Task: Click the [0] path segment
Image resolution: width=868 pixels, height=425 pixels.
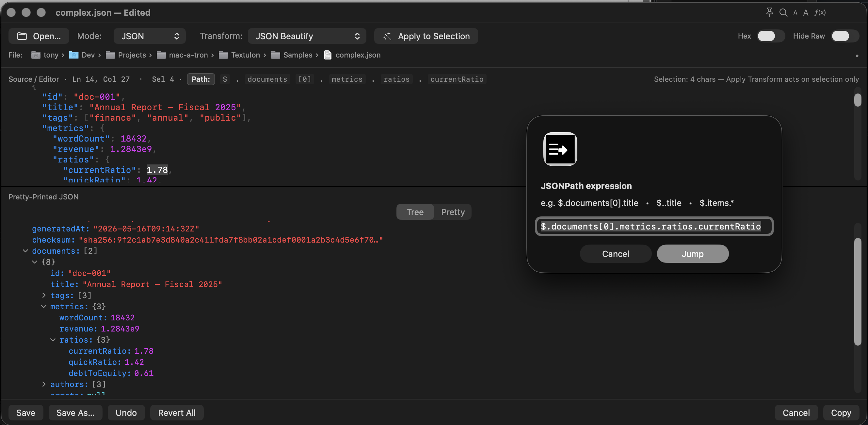Action: pyautogui.click(x=305, y=79)
